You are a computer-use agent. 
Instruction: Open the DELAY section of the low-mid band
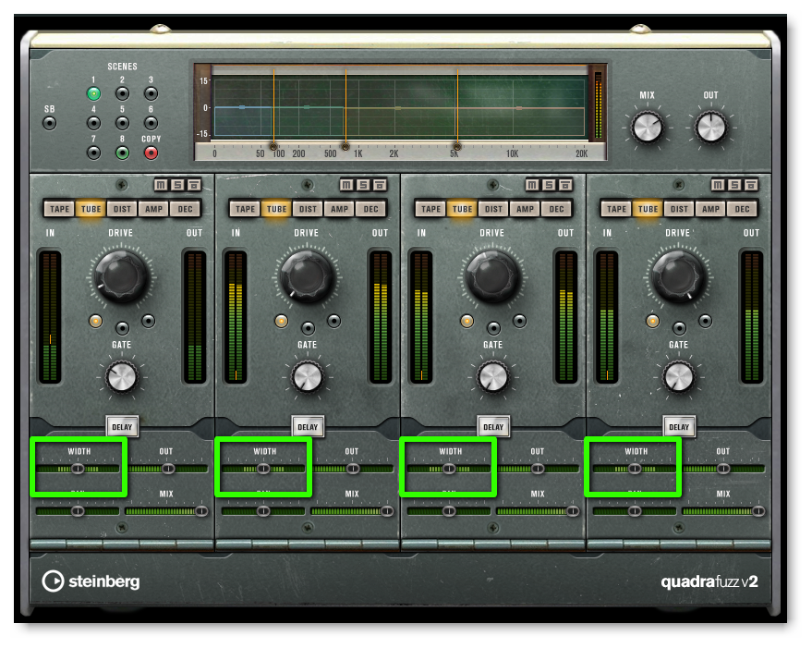tap(308, 427)
